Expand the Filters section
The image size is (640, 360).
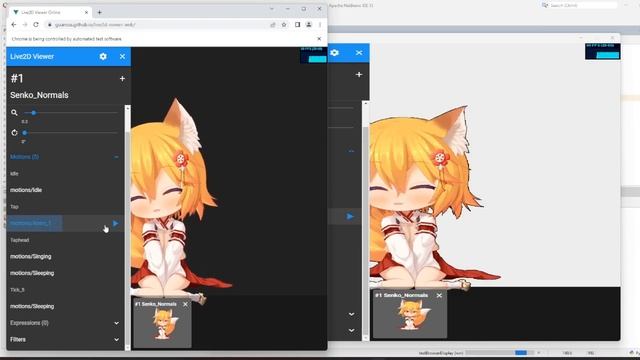click(x=65, y=339)
